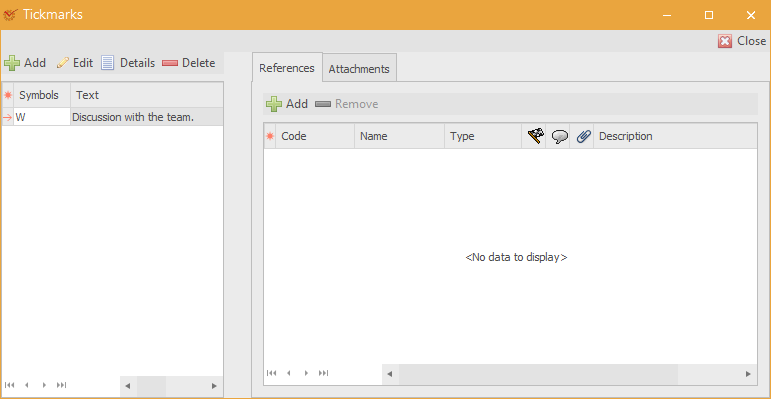Image resolution: width=771 pixels, height=399 pixels.
Task: Click the greyed Remove reference button
Action: click(x=347, y=104)
